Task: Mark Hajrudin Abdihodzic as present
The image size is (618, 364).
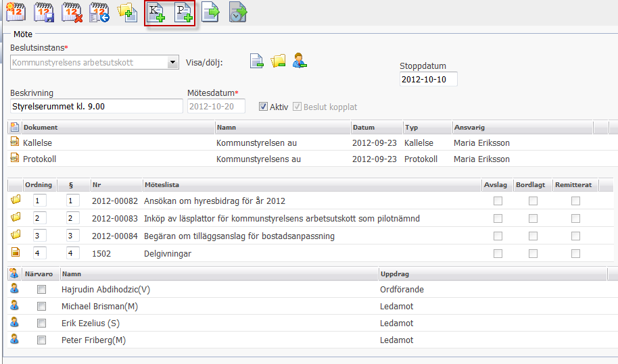Action: [x=41, y=290]
